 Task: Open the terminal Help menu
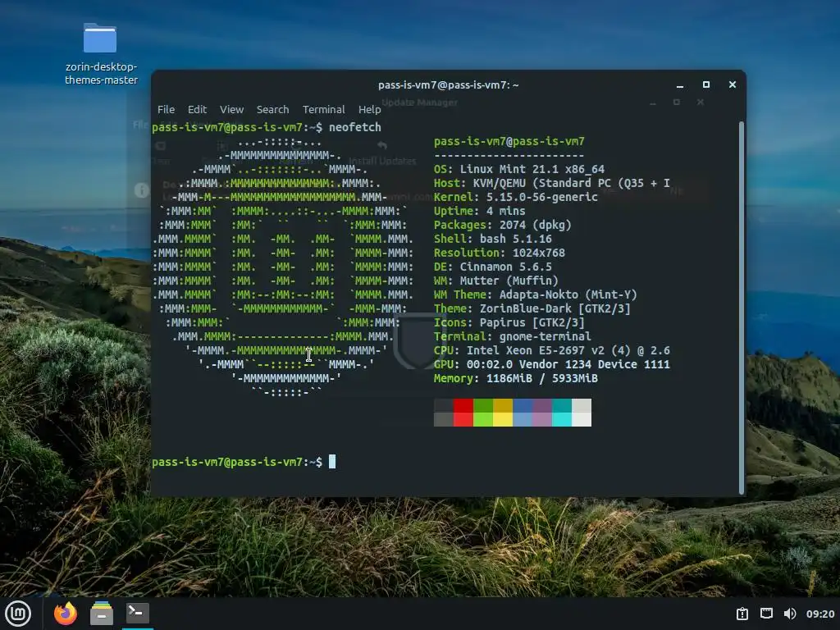(370, 109)
